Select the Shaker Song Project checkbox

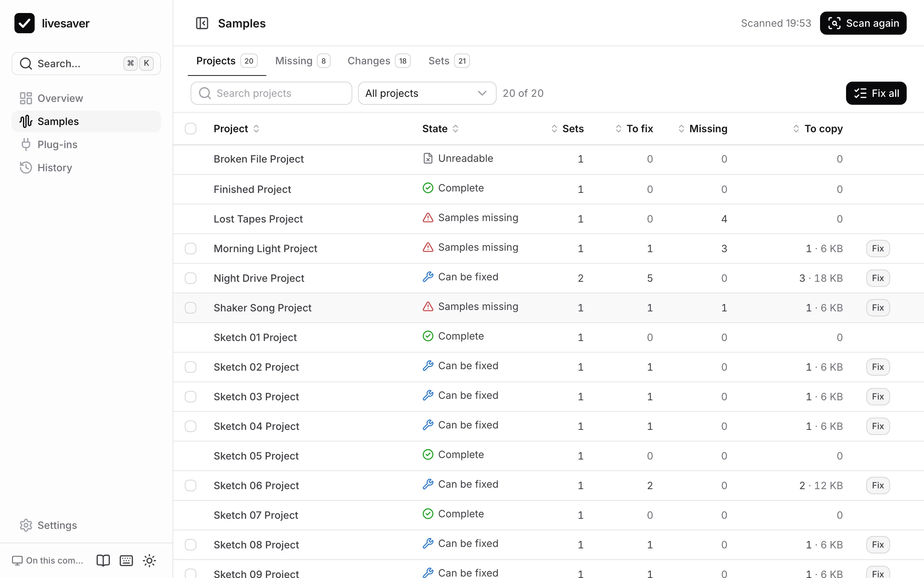191,308
